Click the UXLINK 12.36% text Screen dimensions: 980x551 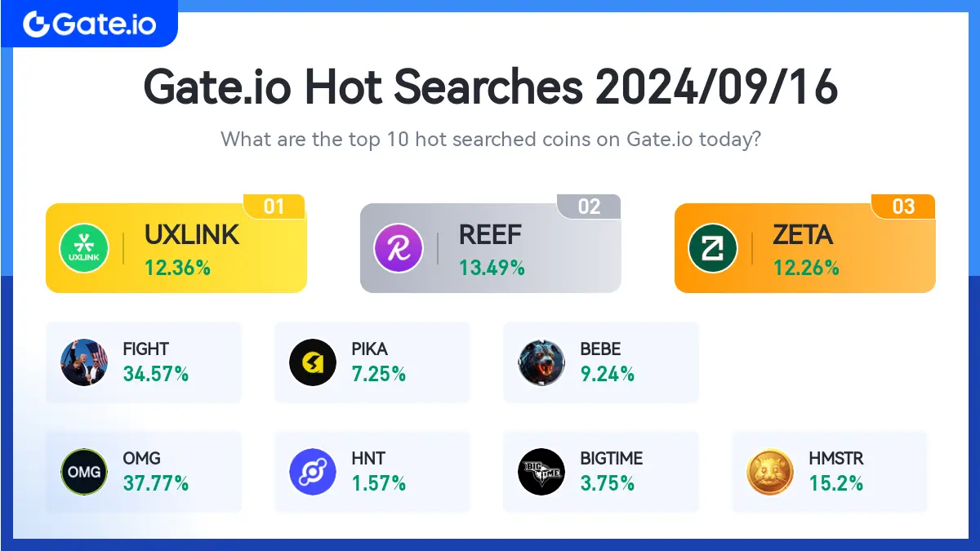(178, 267)
